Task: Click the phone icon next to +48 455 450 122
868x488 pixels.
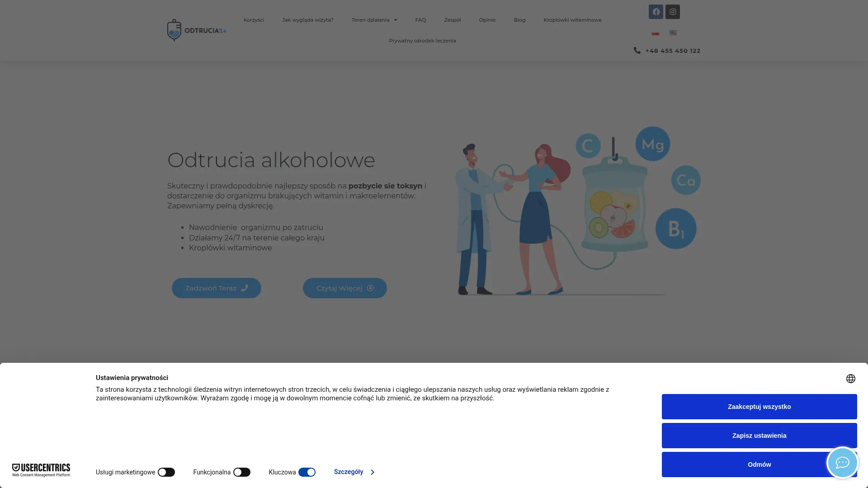Action: click(x=637, y=50)
